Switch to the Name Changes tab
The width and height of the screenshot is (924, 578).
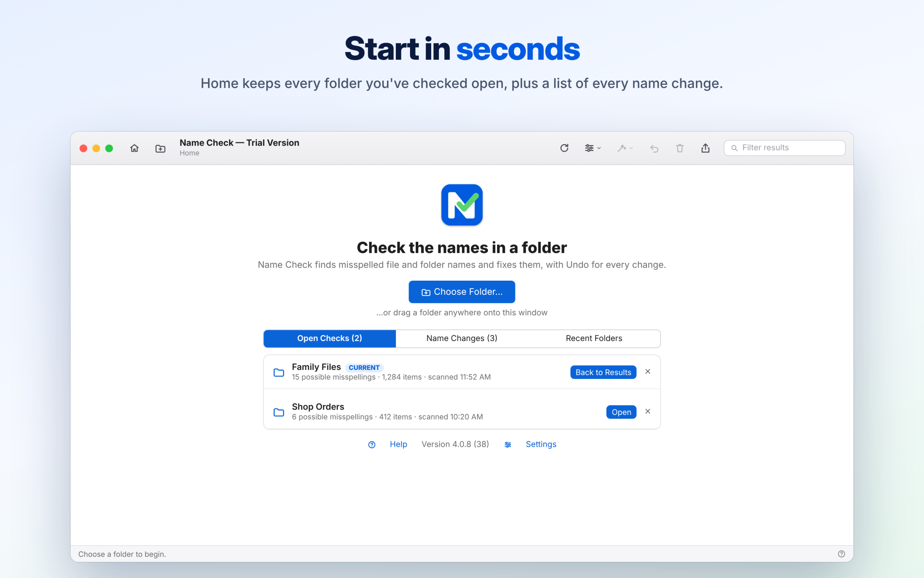click(462, 338)
